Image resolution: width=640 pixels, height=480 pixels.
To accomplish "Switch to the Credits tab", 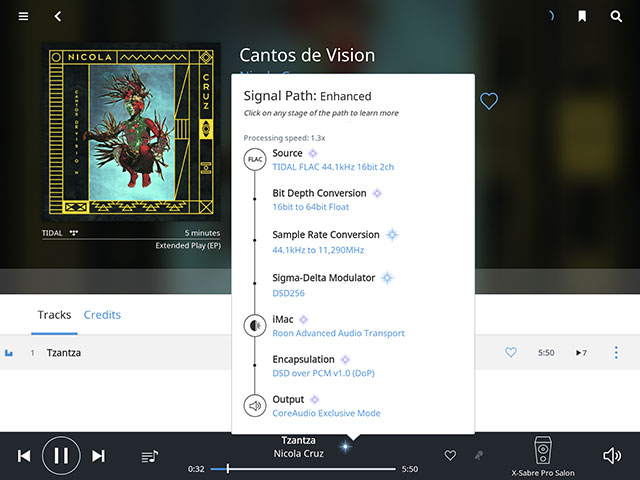I will point(102,315).
